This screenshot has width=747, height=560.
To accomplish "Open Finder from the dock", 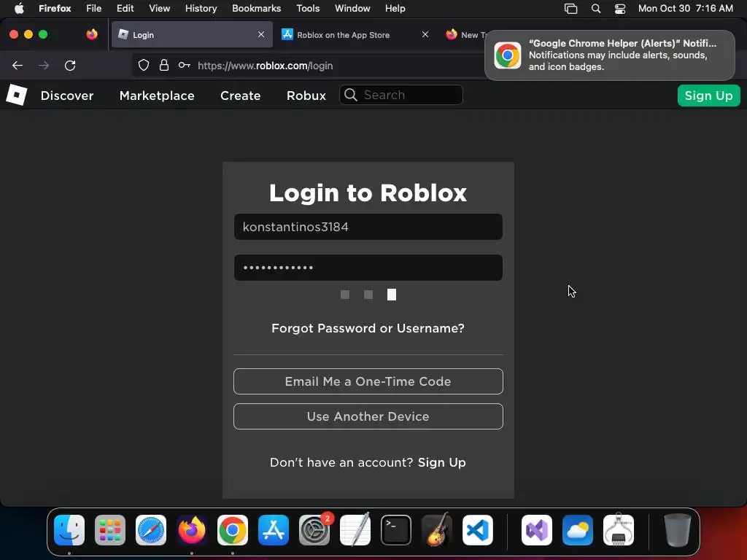I will coord(69,530).
